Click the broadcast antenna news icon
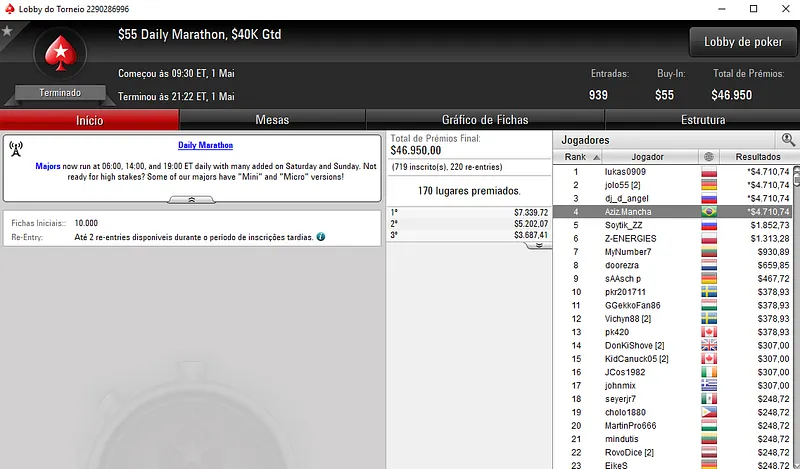 tap(16, 149)
